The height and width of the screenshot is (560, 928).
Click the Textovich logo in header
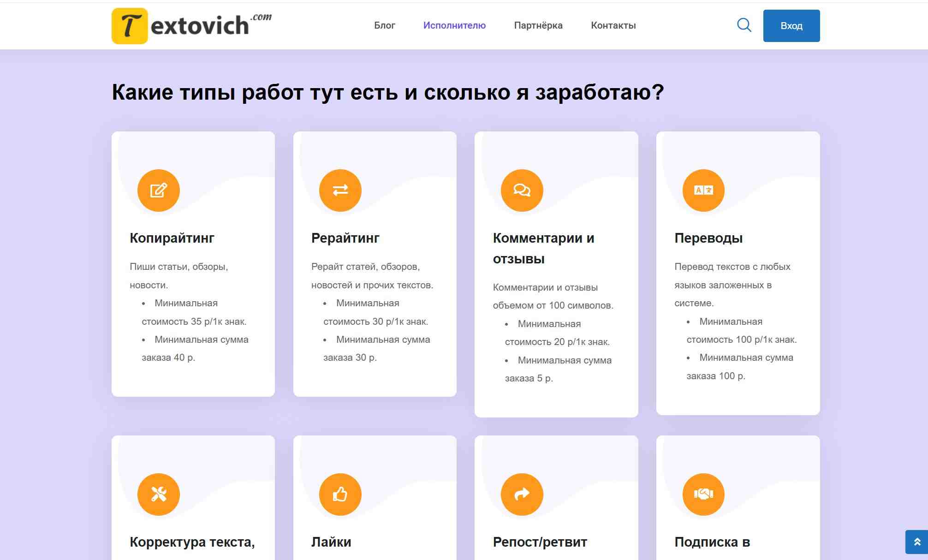[191, 26]
